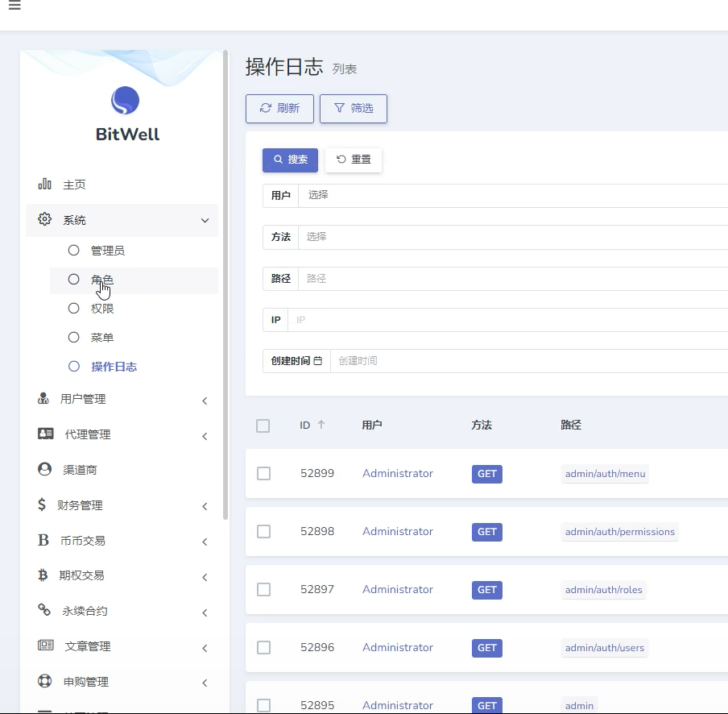Select the 币币交易 coin trading icon
Screen dimensions: 728x714
point(44,540)
